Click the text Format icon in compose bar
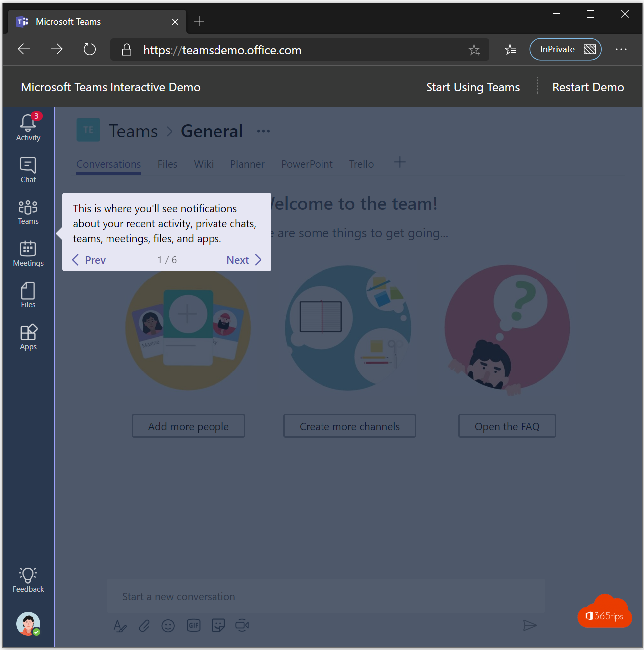Image resolution: width=644 pixels, height=650 pixels. tap(120, 626)
